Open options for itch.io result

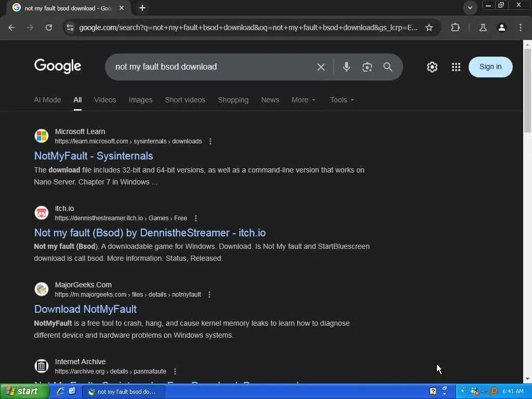click(196, 218)
